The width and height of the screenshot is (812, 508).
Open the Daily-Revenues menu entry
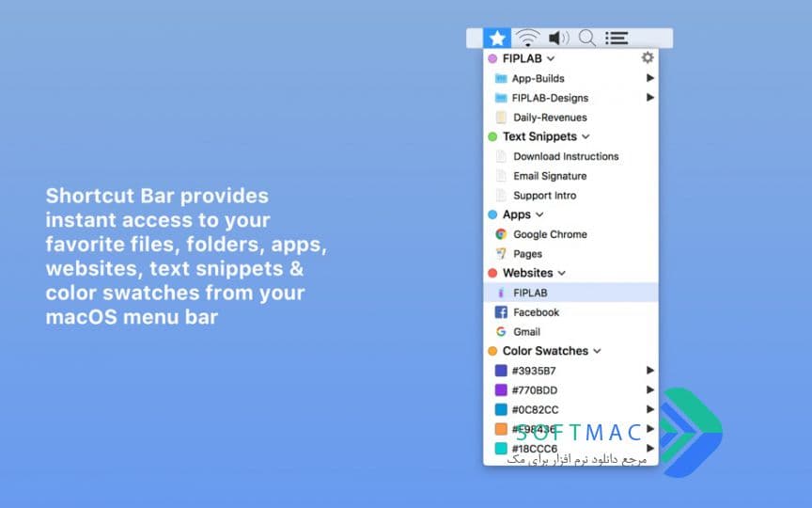[571, 118]
